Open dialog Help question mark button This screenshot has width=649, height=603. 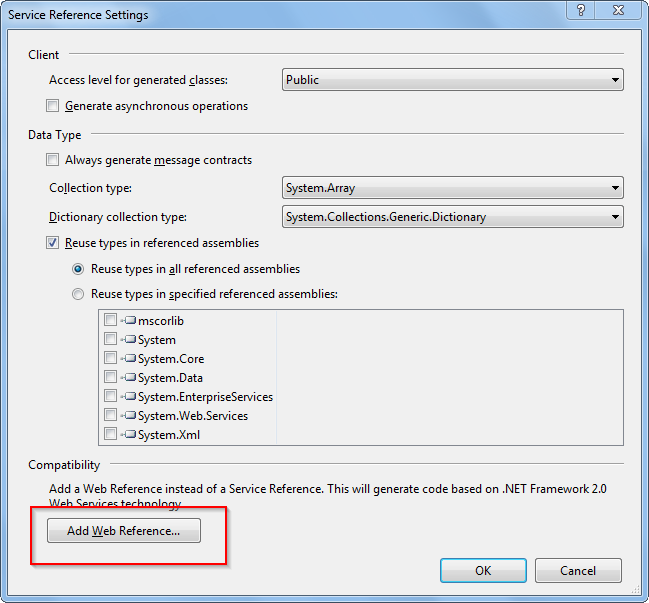tap(581, 10)
